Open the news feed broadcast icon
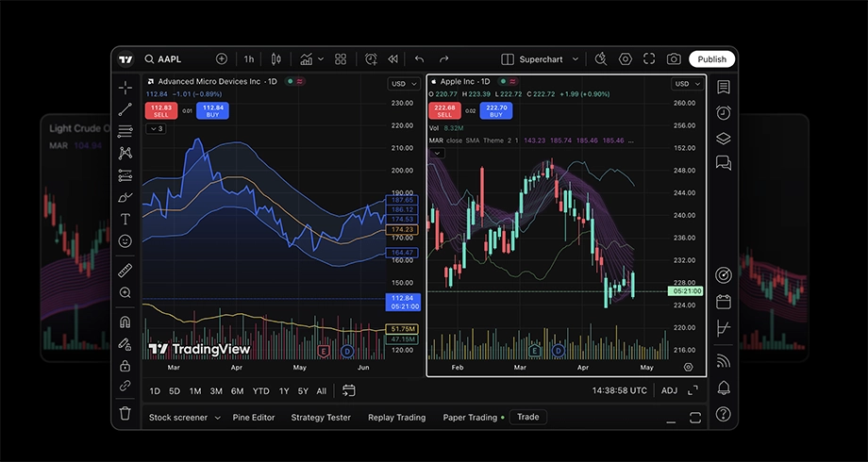 click(724, 361)
